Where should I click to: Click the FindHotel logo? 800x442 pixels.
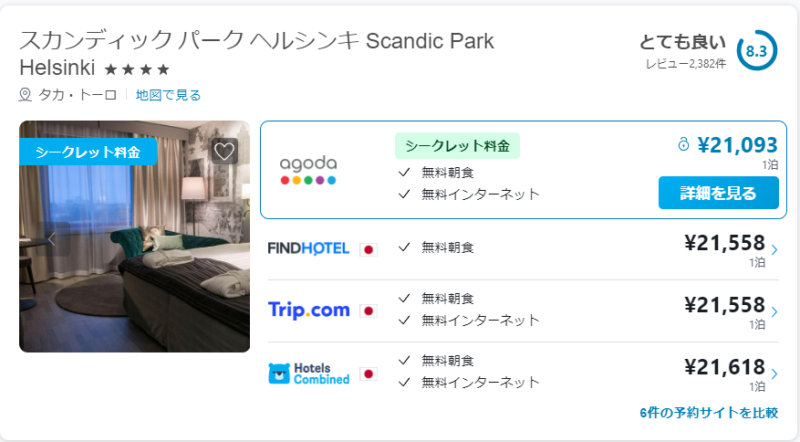click(x=308, y=249)
